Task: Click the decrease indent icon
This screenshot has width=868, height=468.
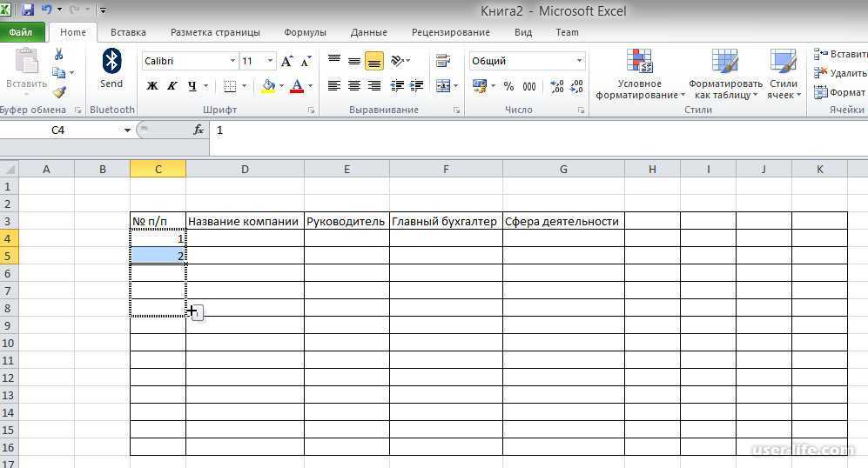Action: [x=397, y=85]
